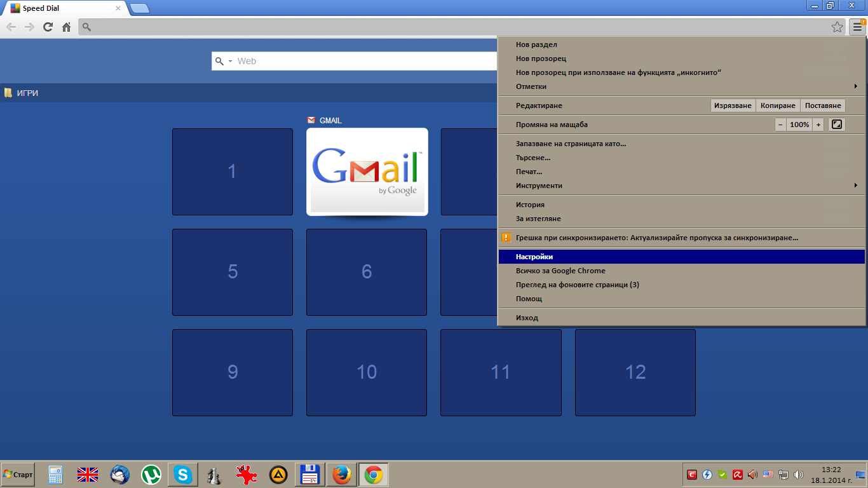Click the blue lightning bolt tray icon

[x=707, y=474]
